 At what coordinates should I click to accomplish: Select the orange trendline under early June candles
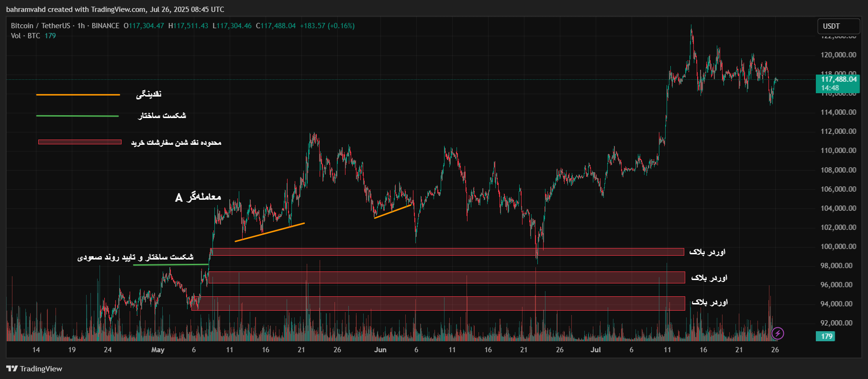[x=393, y=211]
